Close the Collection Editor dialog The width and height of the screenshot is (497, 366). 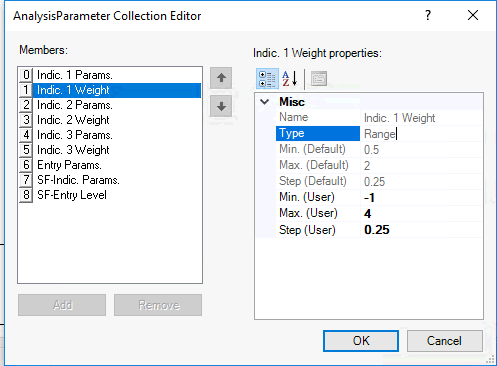(473, 15)
